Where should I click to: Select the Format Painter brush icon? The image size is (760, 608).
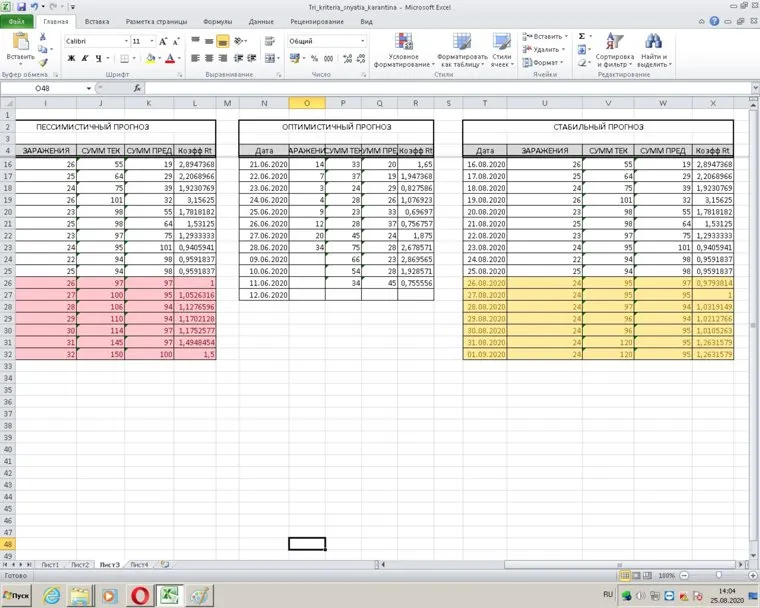[43, 62]
